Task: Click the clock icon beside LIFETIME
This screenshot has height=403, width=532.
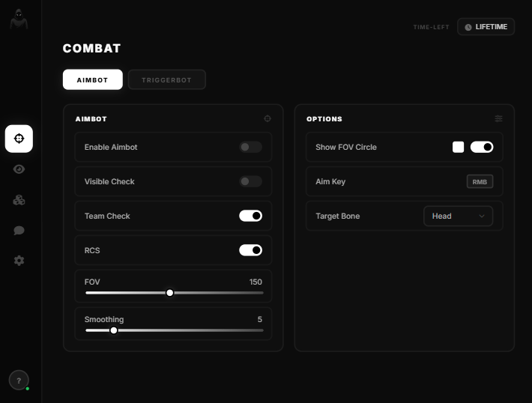Action: pos(468,27)
